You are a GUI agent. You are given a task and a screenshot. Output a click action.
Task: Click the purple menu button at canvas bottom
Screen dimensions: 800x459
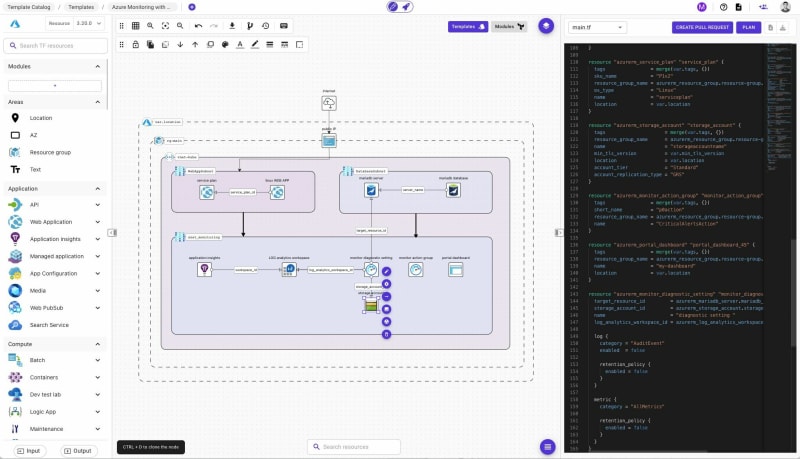click(x=547, y=447)
